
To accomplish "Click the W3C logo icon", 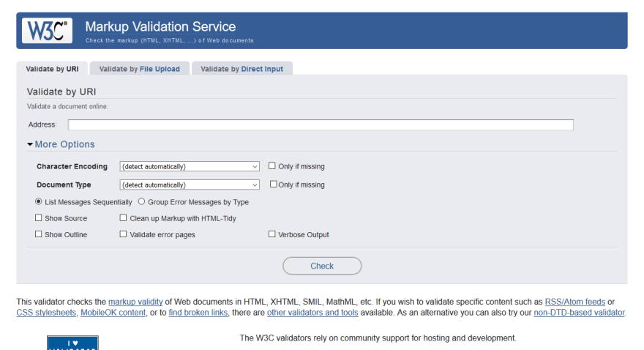I will pos(48,31).
